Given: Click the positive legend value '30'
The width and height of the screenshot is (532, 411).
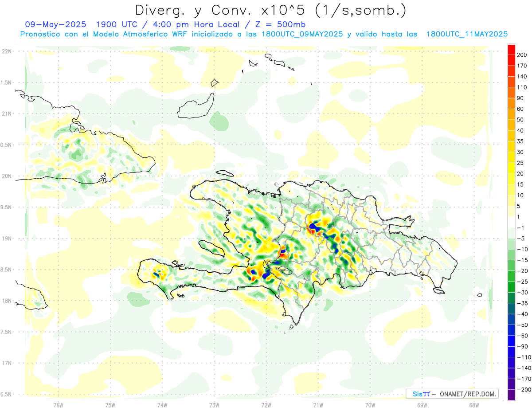Looking at the screenshot, I should [521, 152].
